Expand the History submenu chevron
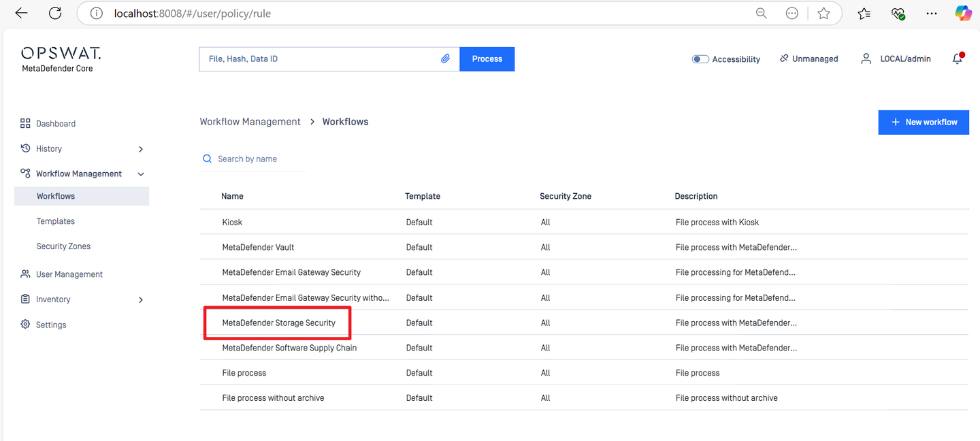Image resolution: width=980 pixels, height=441 pixels. 141,149
